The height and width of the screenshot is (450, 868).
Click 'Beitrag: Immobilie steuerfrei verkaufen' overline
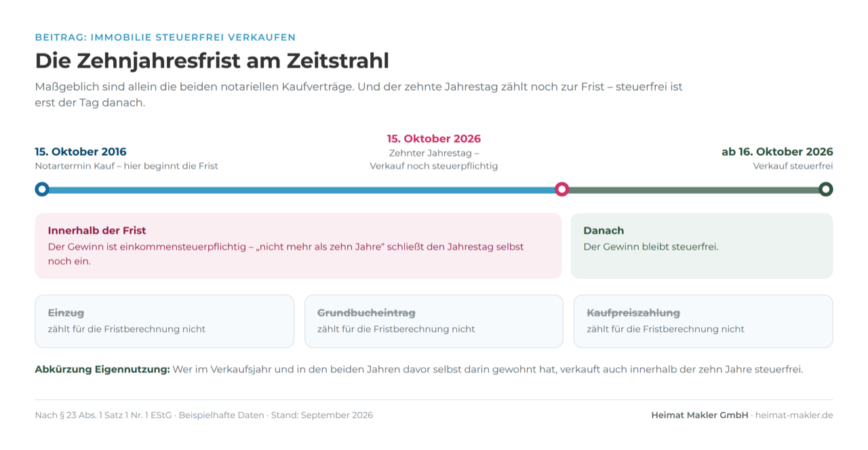165,37
